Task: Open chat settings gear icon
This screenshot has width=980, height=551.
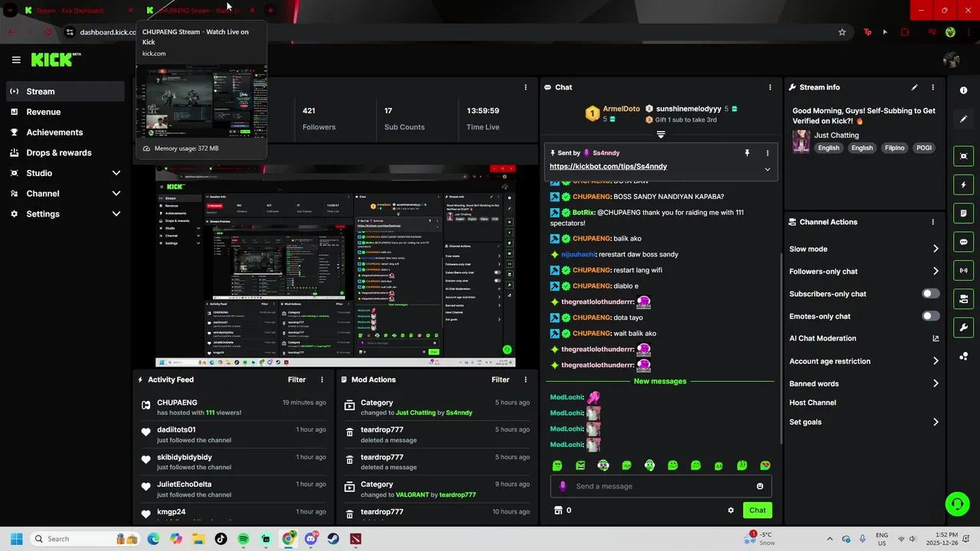Action: tap(730, 510)
